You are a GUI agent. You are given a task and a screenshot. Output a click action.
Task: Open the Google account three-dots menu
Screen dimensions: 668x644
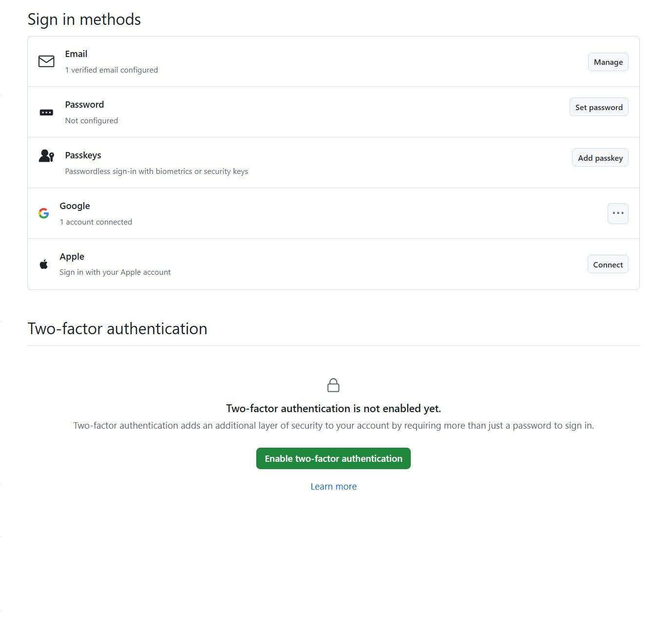(618, 213)
